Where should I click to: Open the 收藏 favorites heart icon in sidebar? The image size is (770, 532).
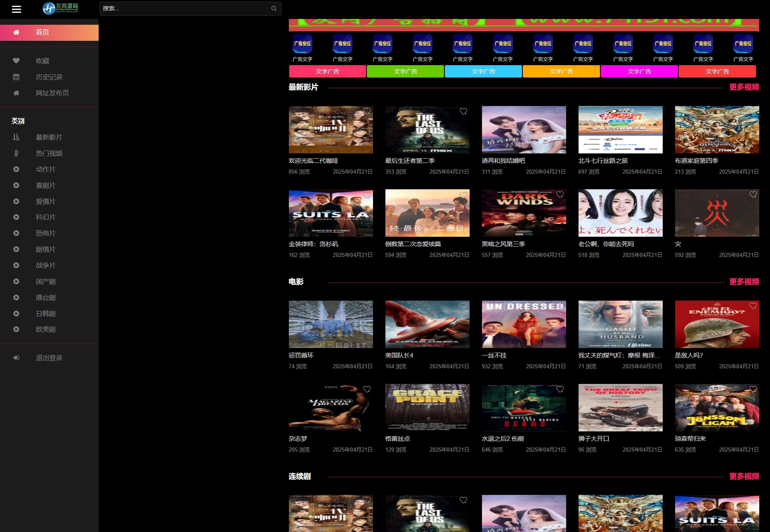click(16, 61)
